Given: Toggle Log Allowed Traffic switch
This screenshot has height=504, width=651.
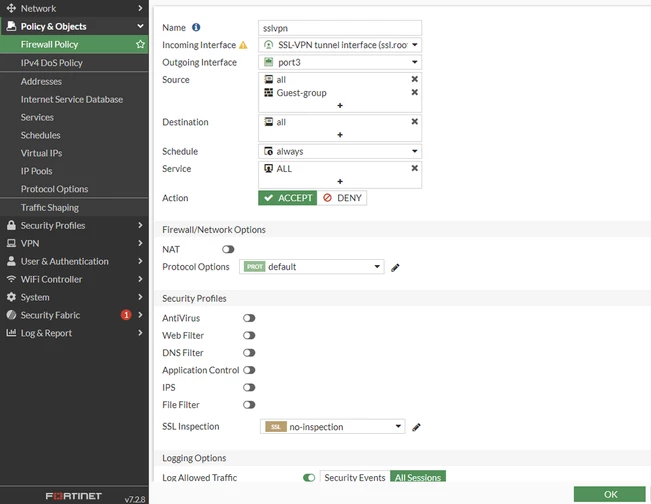Looking at the screenshot, I should tap(309, 478).
